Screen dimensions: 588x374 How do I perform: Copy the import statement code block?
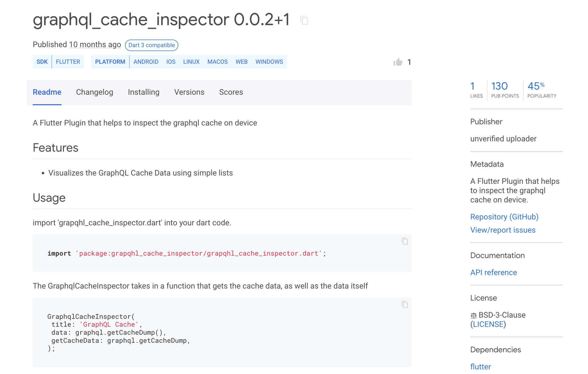(x=405, y=241)
